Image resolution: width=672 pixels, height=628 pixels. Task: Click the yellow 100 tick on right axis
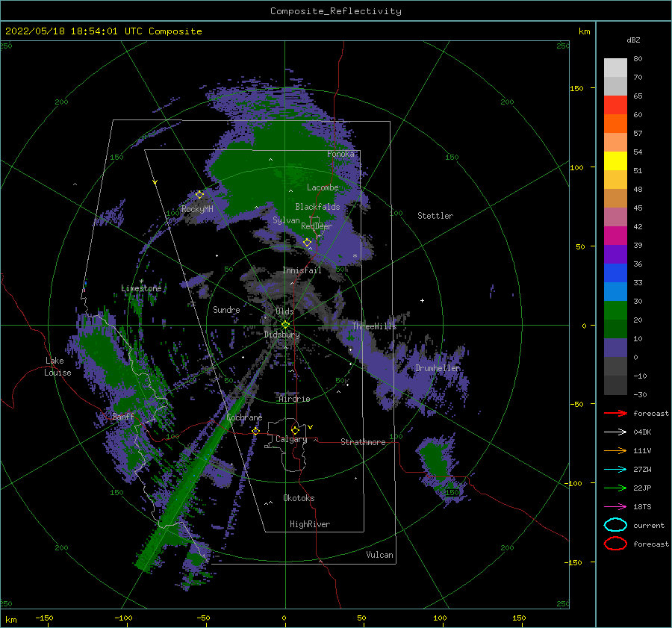click(576, 167)
